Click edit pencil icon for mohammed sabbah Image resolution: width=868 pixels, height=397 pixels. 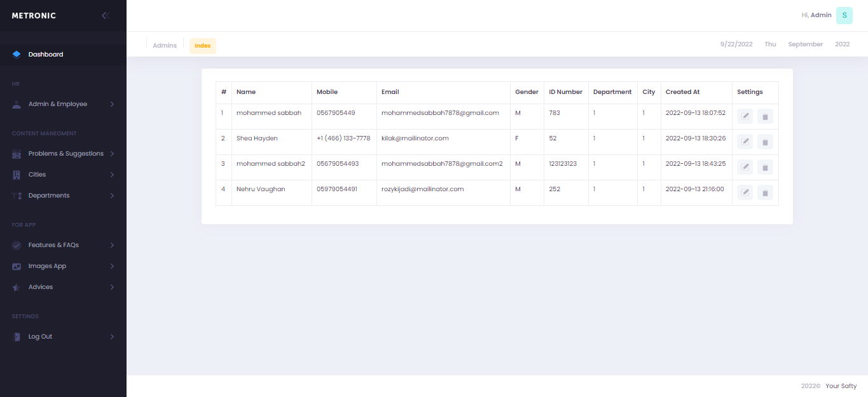745,116
